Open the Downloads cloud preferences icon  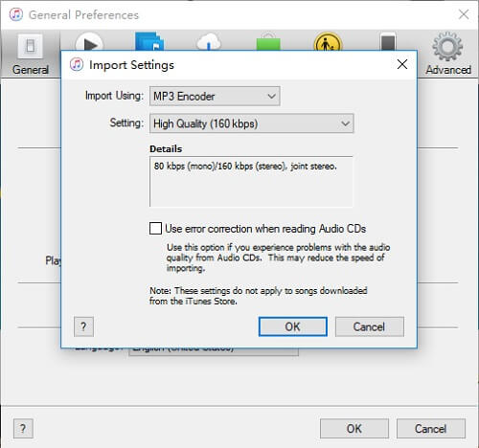point(209,42)
